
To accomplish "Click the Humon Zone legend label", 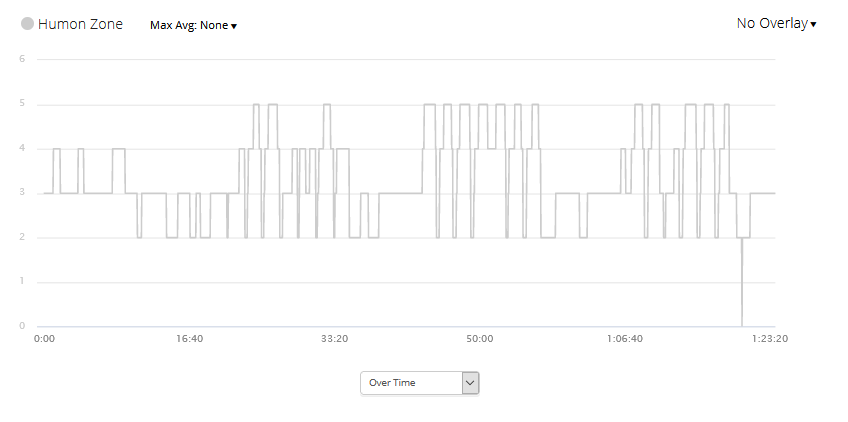I will coord(80,24).
